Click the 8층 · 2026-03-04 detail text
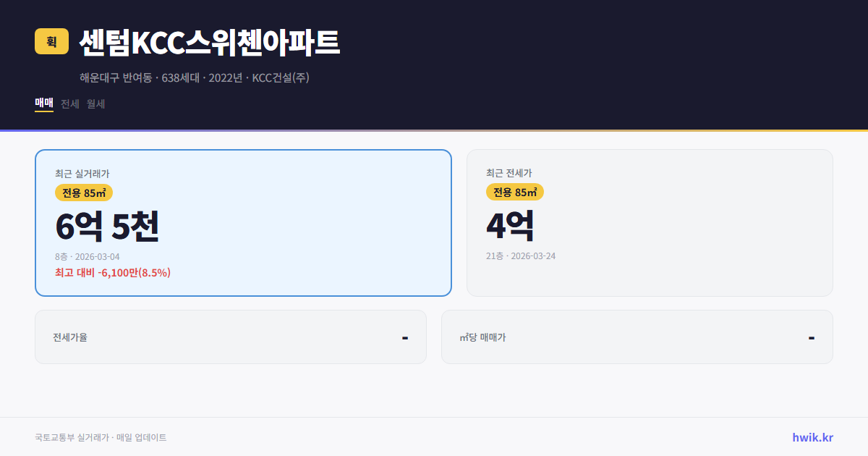This screenshot has width=868, height=456. point(87,256)
